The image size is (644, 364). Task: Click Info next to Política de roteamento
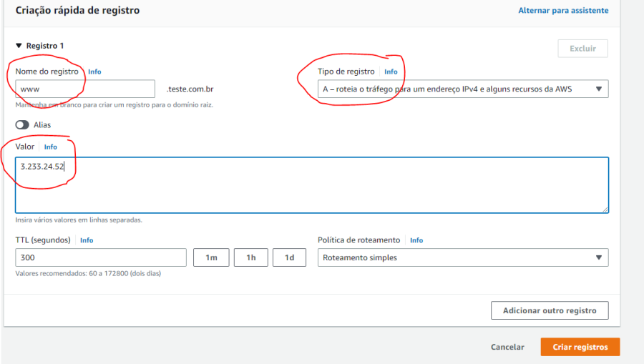tap(416, 240)
